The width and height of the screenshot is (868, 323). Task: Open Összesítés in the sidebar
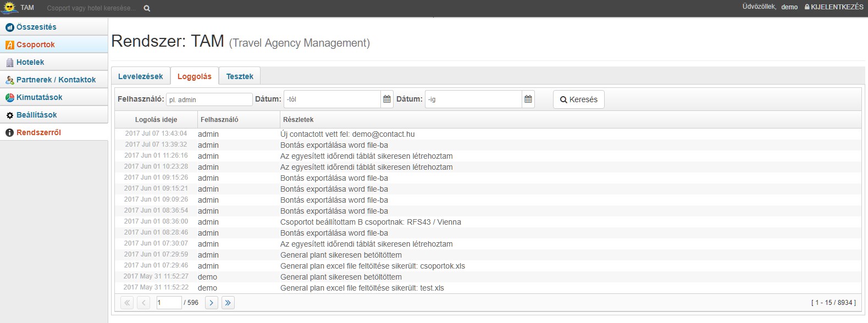coord(36,27)
